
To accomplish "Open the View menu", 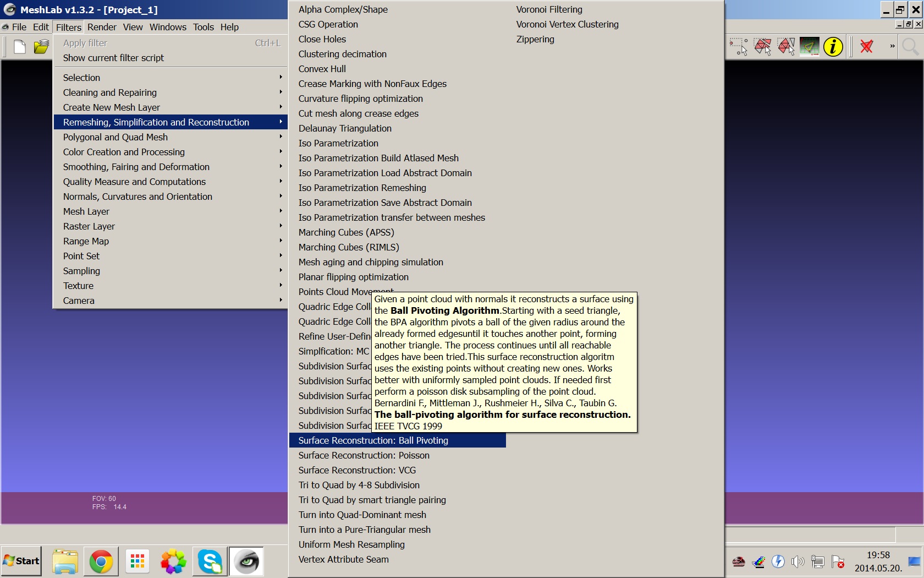I will pos(133,27).
